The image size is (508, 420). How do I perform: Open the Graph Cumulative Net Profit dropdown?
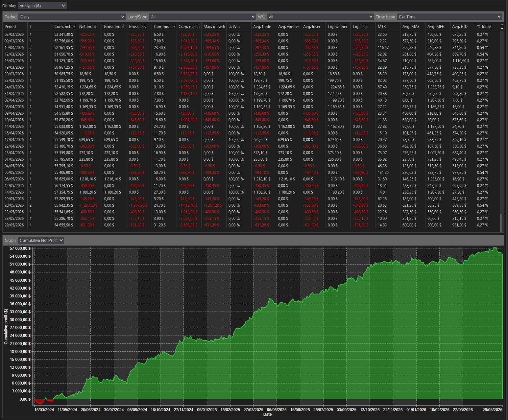pos(41,241)
